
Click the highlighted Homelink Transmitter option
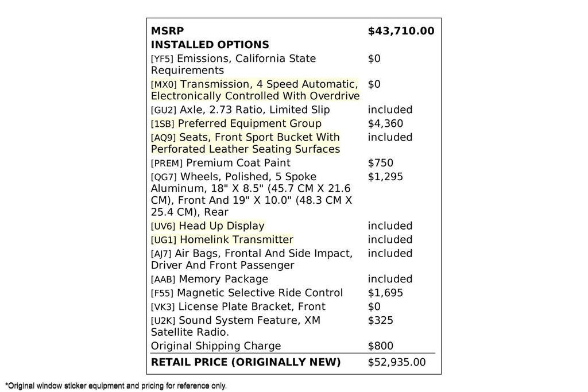[222, 240]
